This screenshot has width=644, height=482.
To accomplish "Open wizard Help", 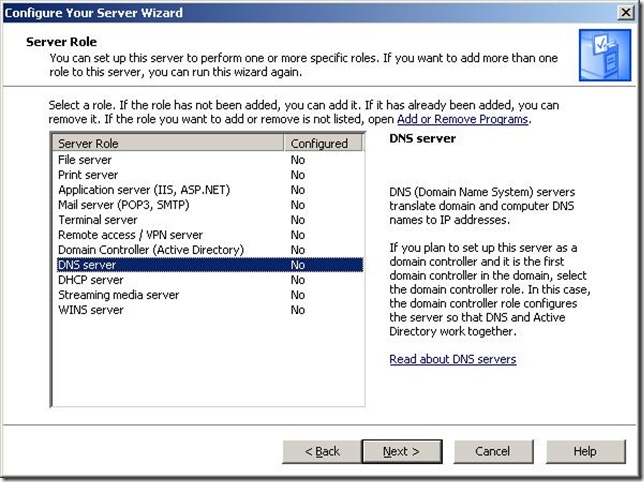I will pyautogui.click(x=585, y=451).
